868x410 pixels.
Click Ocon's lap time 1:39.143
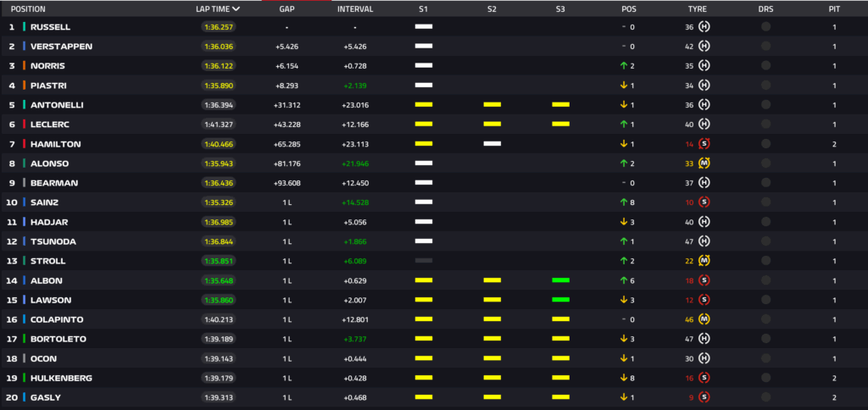pos(219,358)
